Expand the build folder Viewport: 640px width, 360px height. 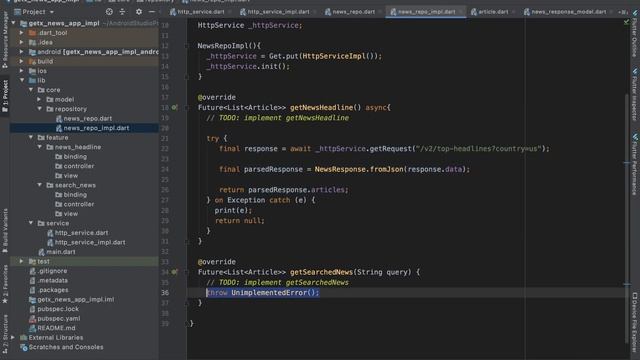pos(22,61)
